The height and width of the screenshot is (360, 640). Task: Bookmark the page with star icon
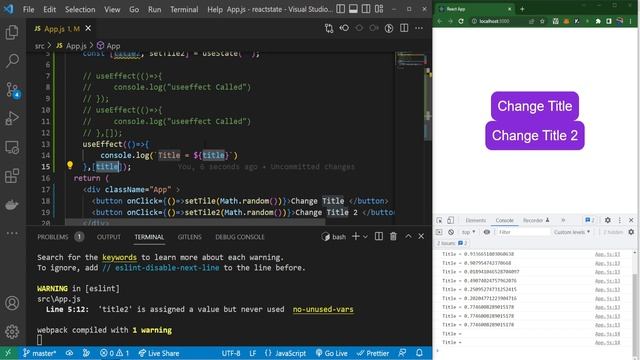[x=542, y=21]
